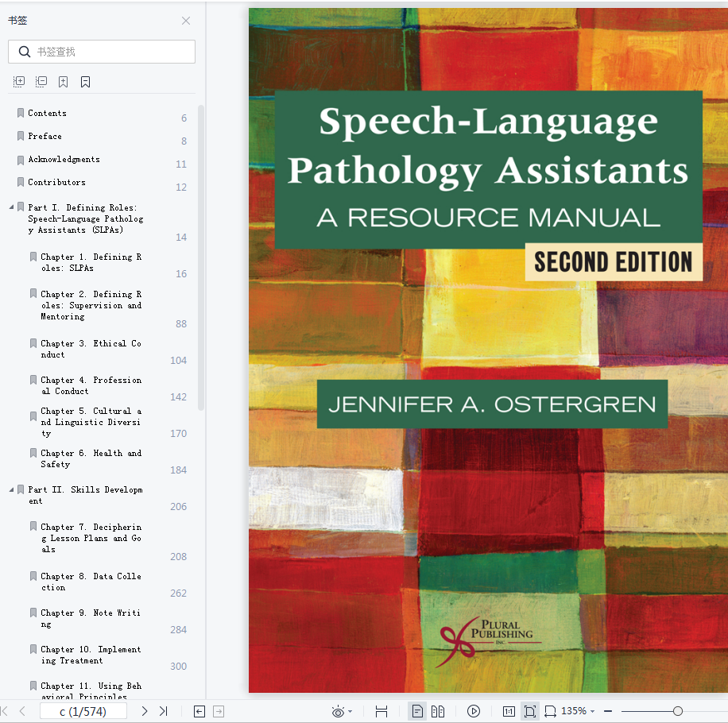Collapse all bookmarks with the minus-box icon
This screenshot has height=723, width=728.
pos(41,82)
